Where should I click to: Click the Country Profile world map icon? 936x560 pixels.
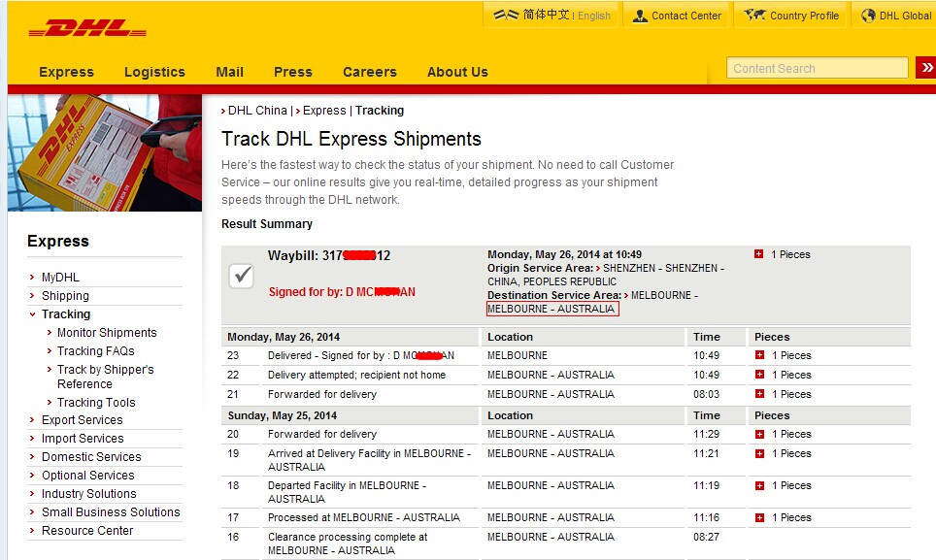754,15
